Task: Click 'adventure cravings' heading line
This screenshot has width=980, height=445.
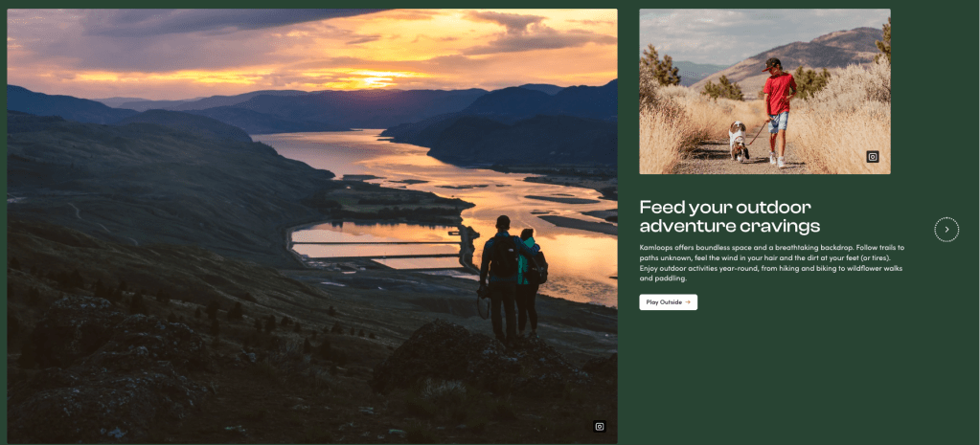Action: 729,226
